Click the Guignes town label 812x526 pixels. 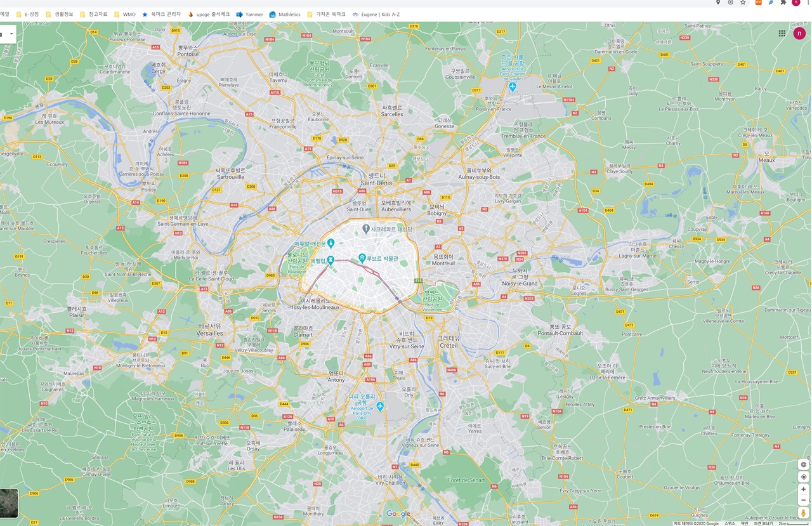click(x=699, y=513)
